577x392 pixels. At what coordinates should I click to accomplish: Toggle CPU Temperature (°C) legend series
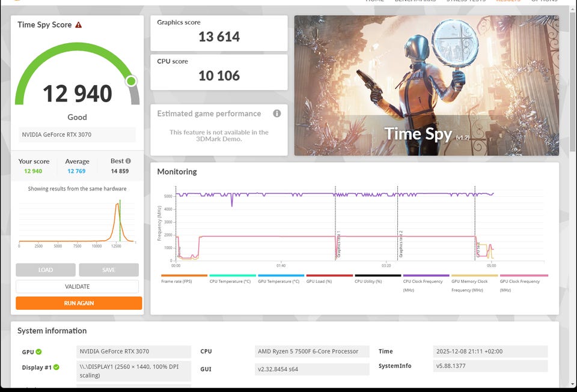tap(232, 279)
